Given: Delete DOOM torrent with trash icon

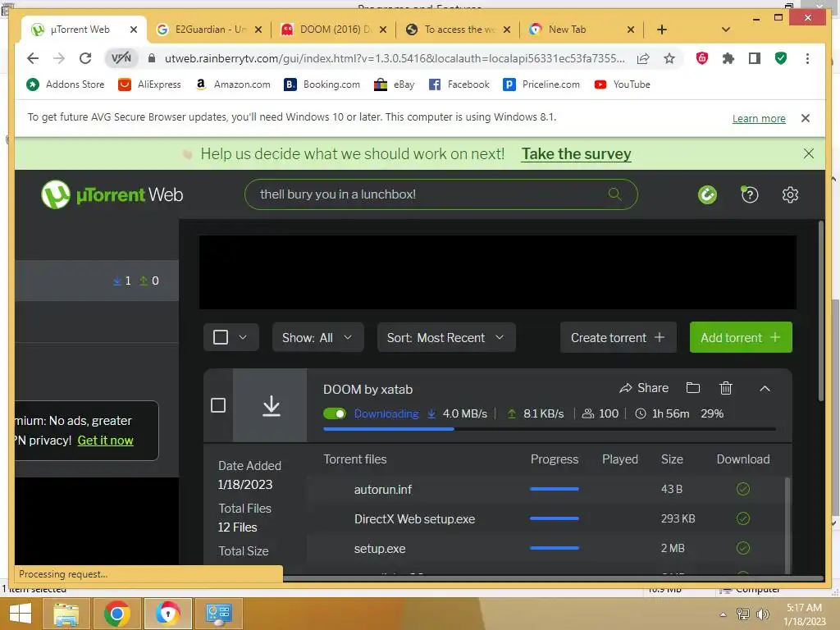Looking at the screenshot, I should (x=726, y=388).
